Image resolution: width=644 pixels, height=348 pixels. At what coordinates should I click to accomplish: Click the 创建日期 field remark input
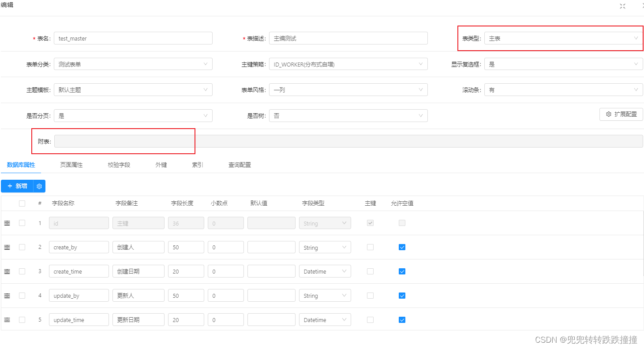(x=139, y=271)
